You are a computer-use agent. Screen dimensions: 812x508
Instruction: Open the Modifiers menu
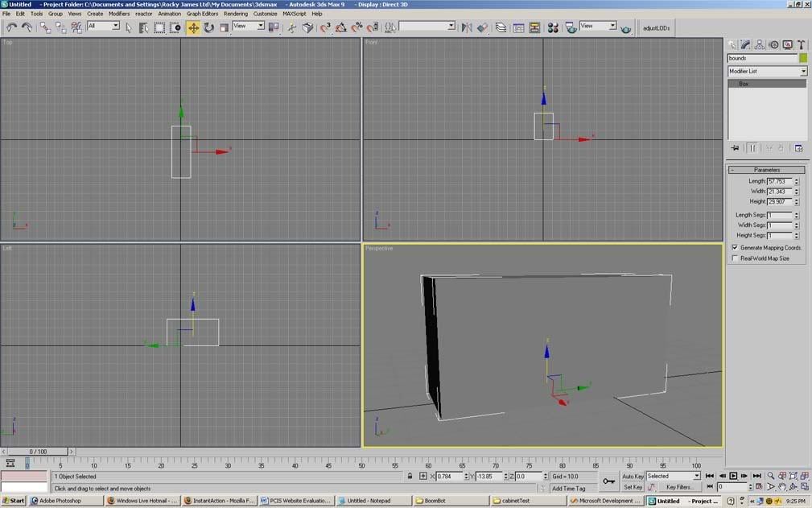coord(119,14)
